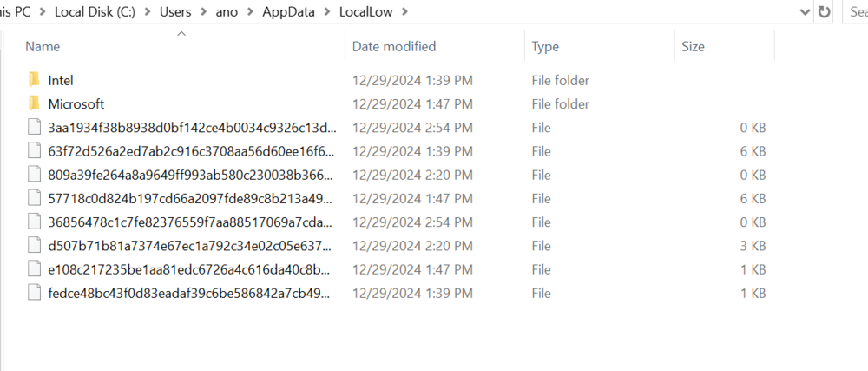Screen dimensions: 868x371
Task: Click file icon for d507b71b81a7374e file
Action: [x=34, y=246]
